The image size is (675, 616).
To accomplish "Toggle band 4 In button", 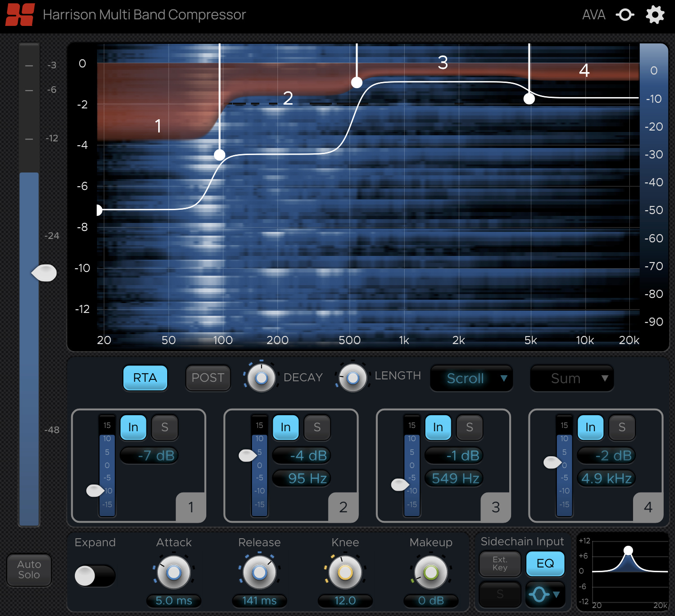I will pyautogui.click(x=590, y=427).
